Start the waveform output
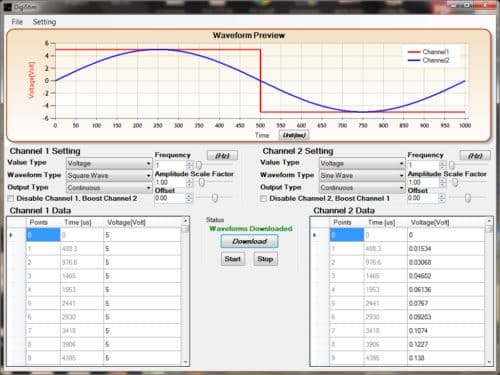The width and height of the screenshot is (500, 375). 233,259
